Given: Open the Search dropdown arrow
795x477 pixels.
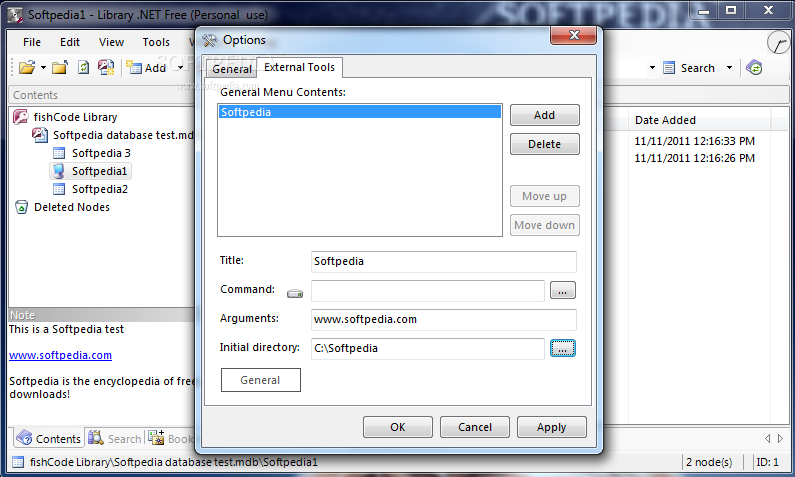Looking at the screenshot, I should pyautogui.click(x=729, y=67).
